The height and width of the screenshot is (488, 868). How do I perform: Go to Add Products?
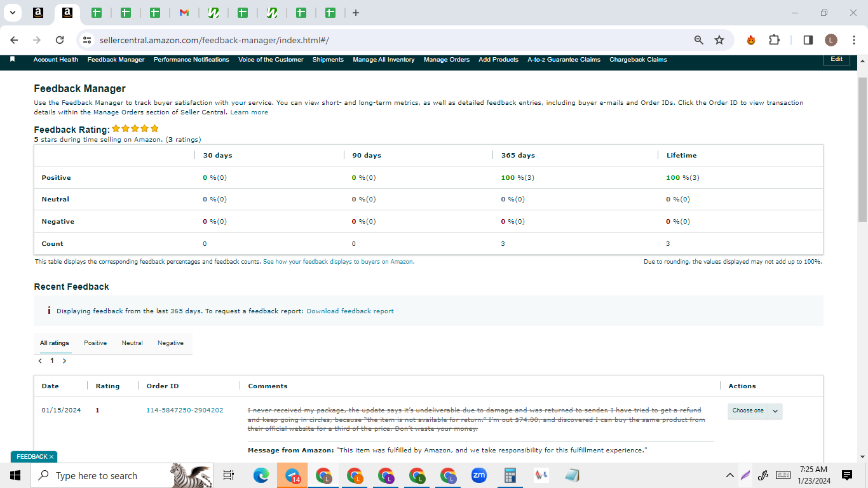click(499, 60)
